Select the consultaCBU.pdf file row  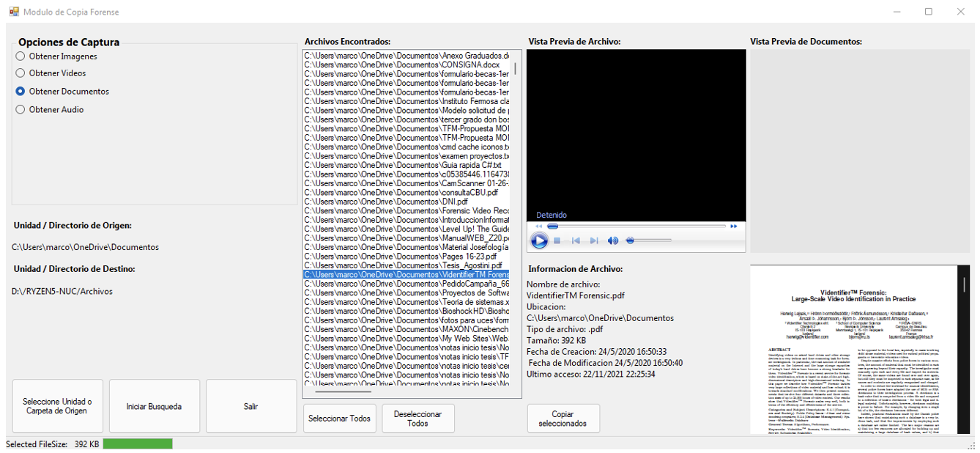pos(407,193)
